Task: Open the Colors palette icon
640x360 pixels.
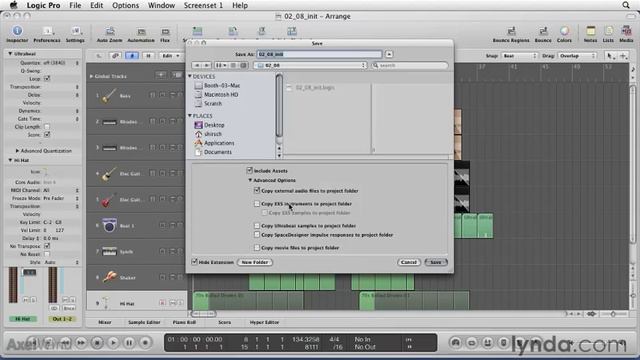Action: coord(564,31)
